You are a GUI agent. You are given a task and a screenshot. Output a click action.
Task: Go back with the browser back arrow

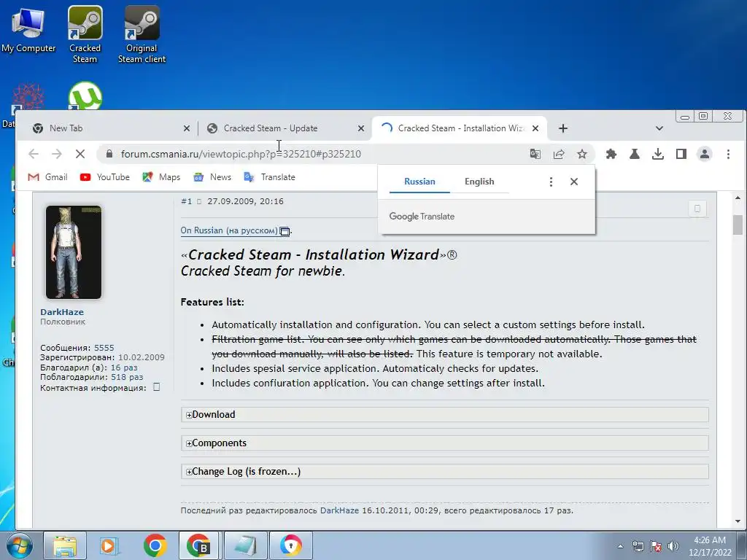tap(34, 154)
